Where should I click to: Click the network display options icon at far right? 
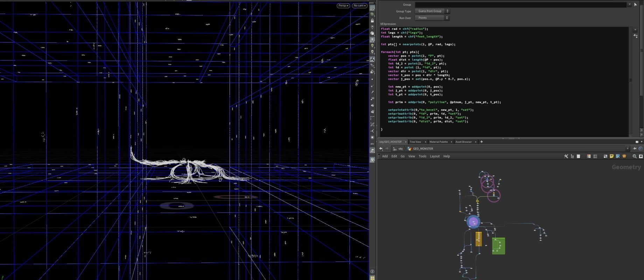click(641, 156)
